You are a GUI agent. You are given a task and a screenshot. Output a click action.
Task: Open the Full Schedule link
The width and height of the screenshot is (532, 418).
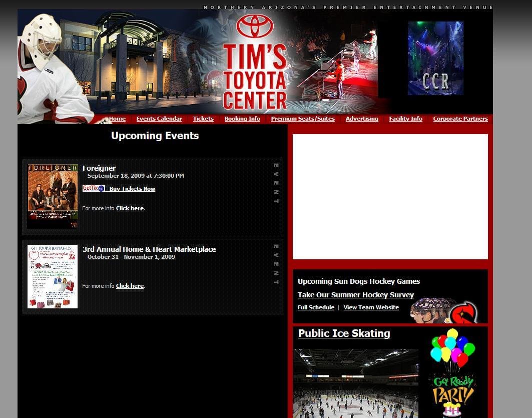coord(316,307)
